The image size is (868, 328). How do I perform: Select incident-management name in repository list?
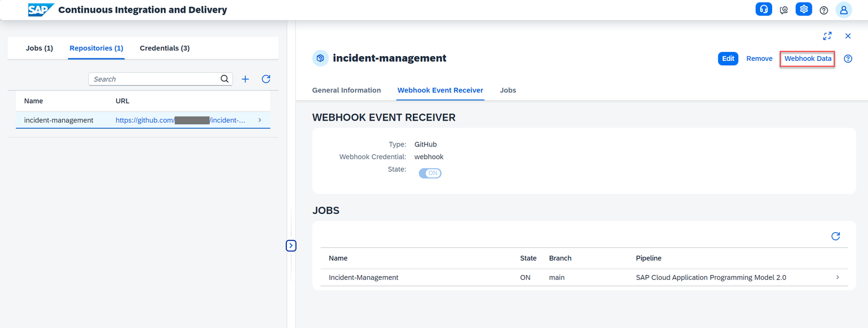pos(58,120)
